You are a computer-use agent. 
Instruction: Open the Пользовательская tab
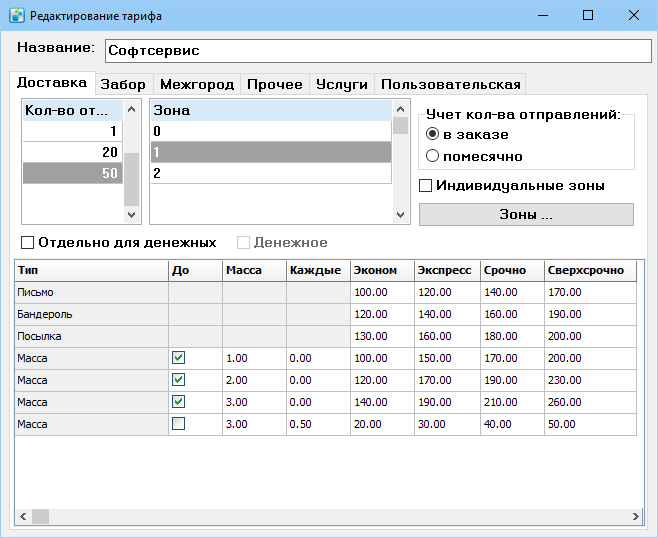(450, 84)
